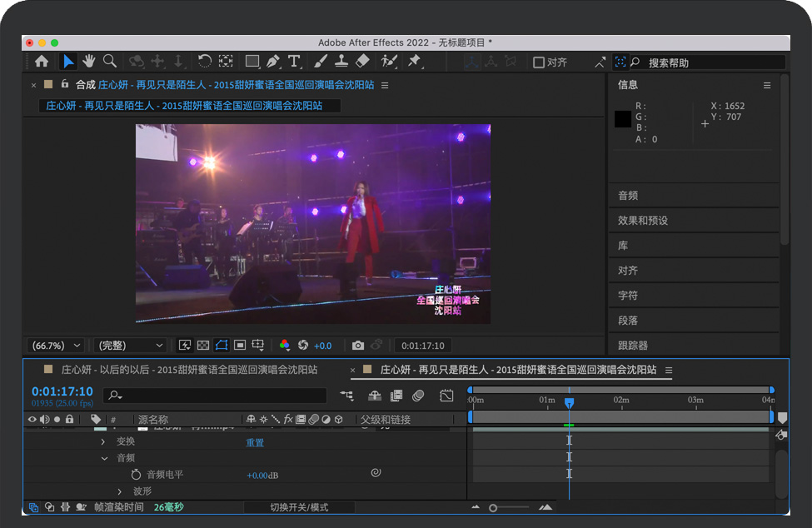Viewport: 812px width, 528px height.
Task: Expand the 波形 waveform group
Action: click(x=119, y=491)
